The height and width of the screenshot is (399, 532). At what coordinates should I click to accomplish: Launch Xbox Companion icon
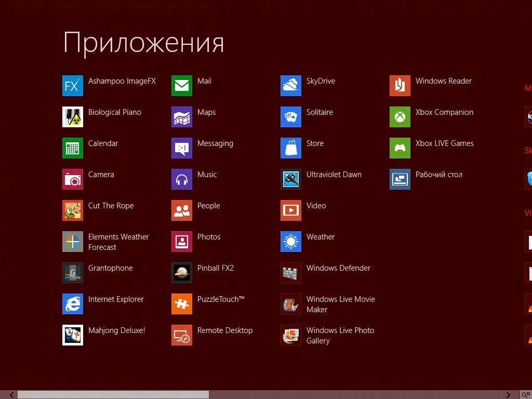click(x=400, y=117)
